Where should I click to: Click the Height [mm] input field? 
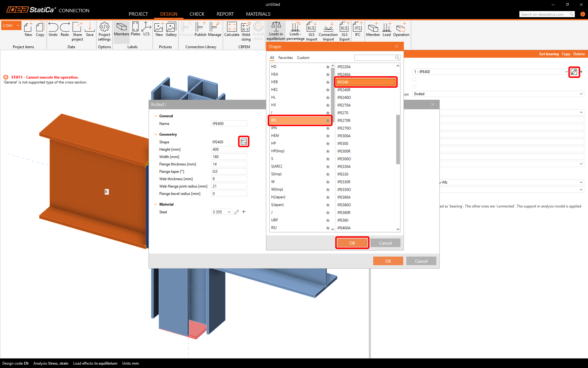pos(229,149)
